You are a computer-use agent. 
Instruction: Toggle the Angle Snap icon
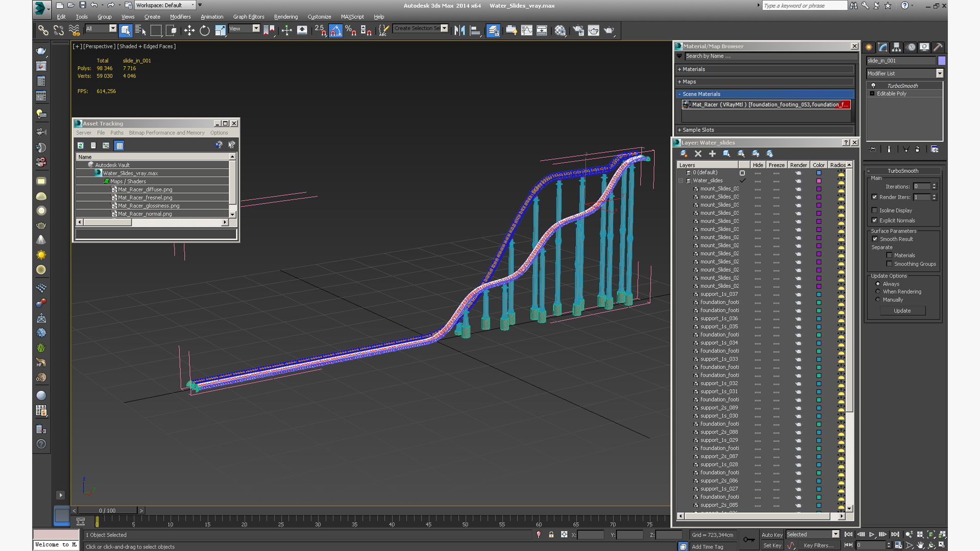[x=335, y=31]
